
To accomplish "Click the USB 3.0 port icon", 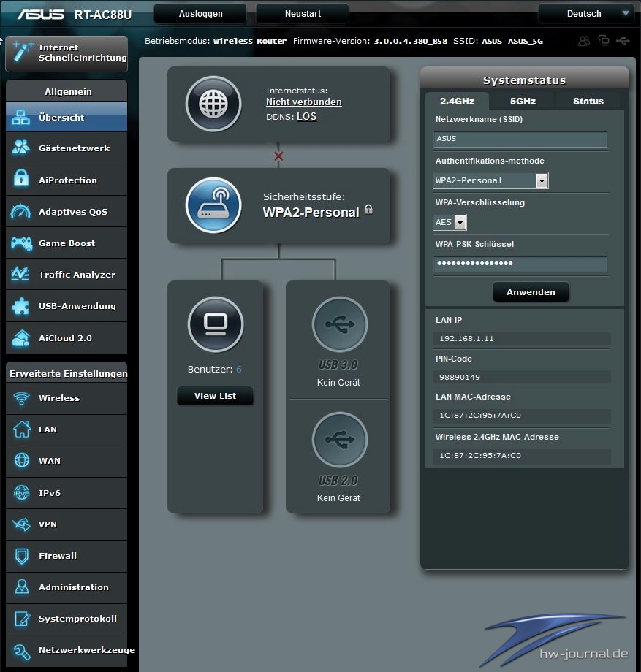I will click(x=340, y=324).
